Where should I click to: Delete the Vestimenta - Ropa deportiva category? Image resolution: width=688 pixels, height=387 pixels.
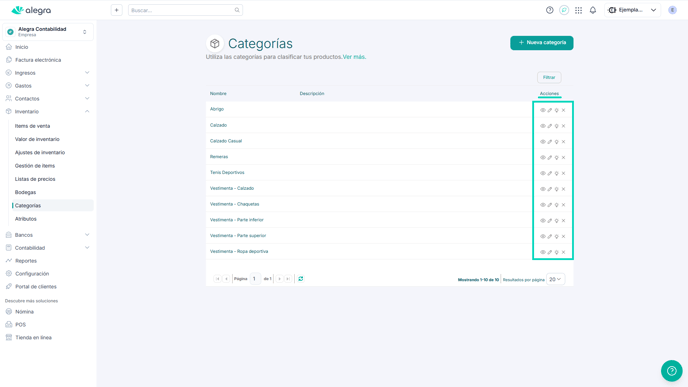click(563, 252)
